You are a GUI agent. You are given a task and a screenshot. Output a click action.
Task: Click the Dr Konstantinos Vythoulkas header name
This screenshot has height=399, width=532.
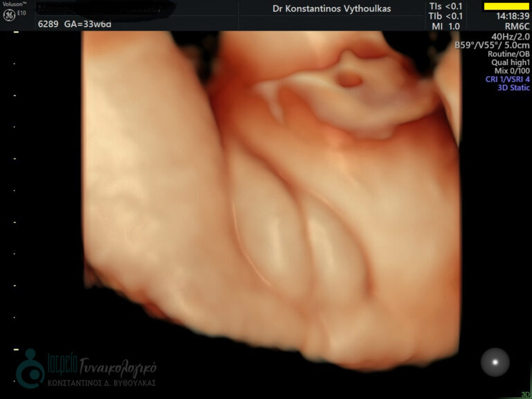332,9
